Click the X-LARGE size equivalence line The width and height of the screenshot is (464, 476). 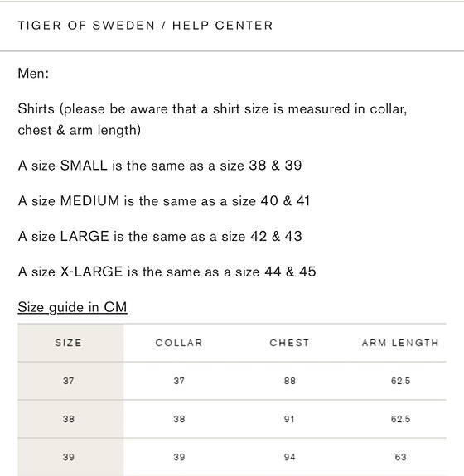click(x=167, y=272)
